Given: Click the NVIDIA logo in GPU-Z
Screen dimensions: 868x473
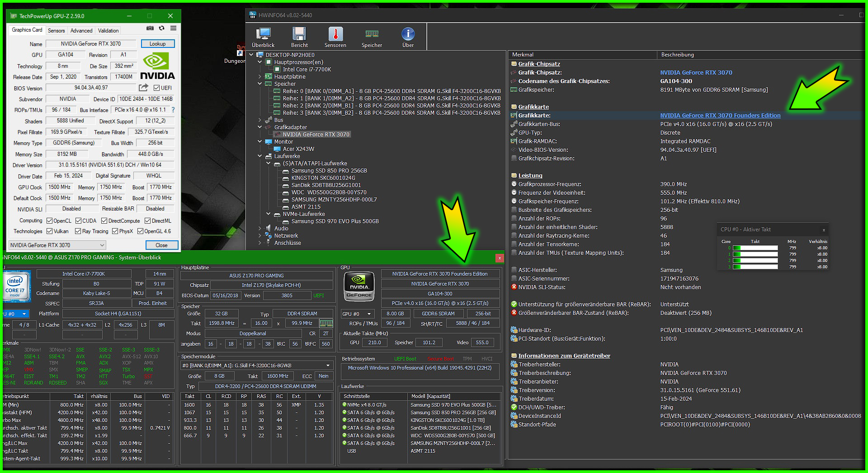Looking at the screenshot, I should tap(157, 66).
